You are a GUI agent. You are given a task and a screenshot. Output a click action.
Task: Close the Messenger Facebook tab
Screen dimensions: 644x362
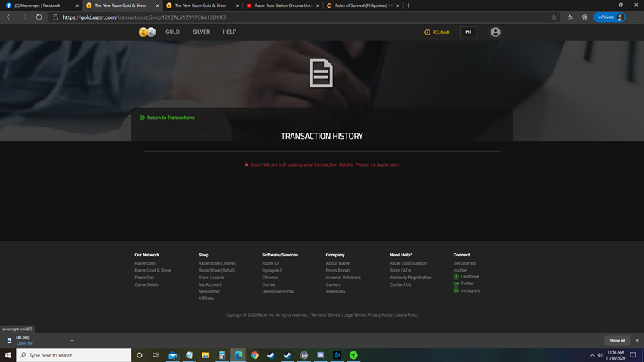tap(77, 5)
